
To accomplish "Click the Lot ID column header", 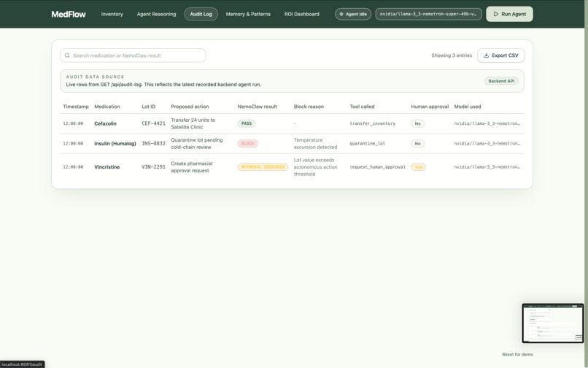I will coord(149,107).
